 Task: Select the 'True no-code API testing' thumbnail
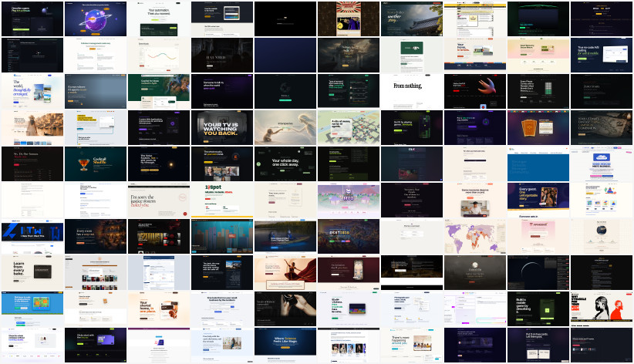602,55
